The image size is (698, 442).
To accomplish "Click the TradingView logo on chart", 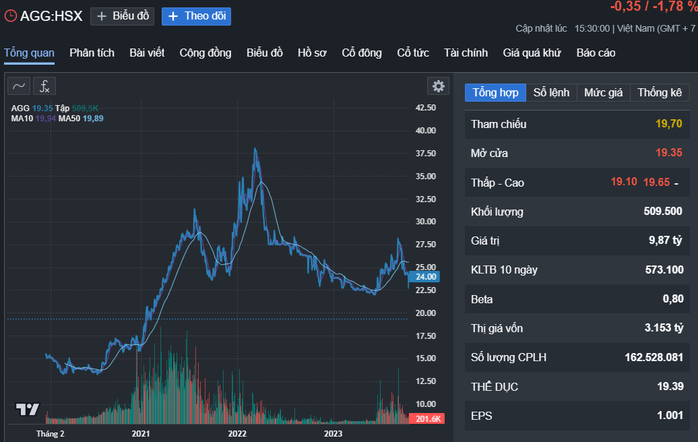I will pos(27,409).
